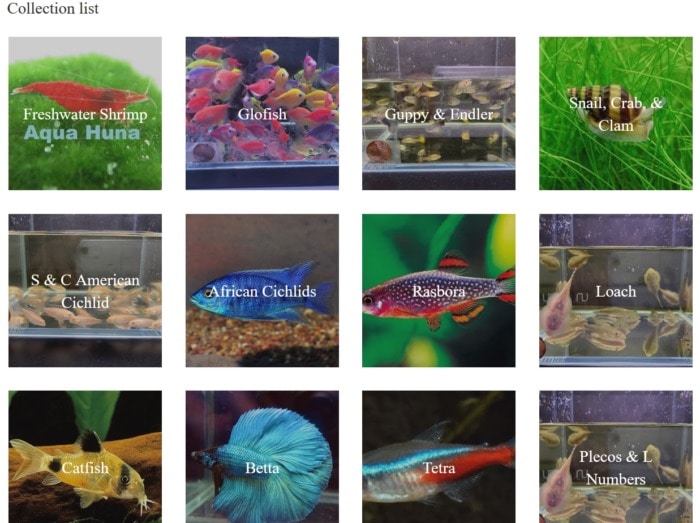Image resolution: width=700 pixels, height=523 pixels.
Task: Click the Collection list heading
Action: tap(53, 8)
